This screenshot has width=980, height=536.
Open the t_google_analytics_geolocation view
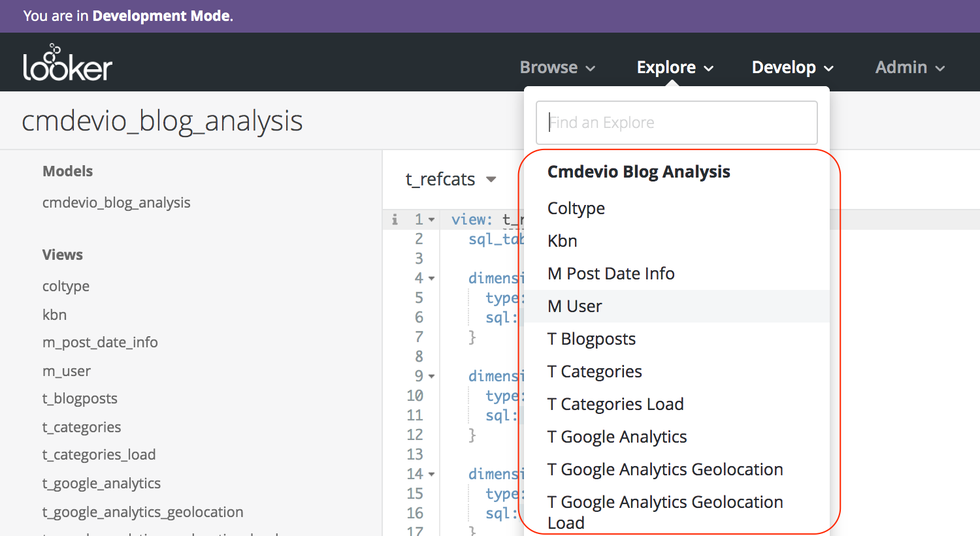point(143,512)
